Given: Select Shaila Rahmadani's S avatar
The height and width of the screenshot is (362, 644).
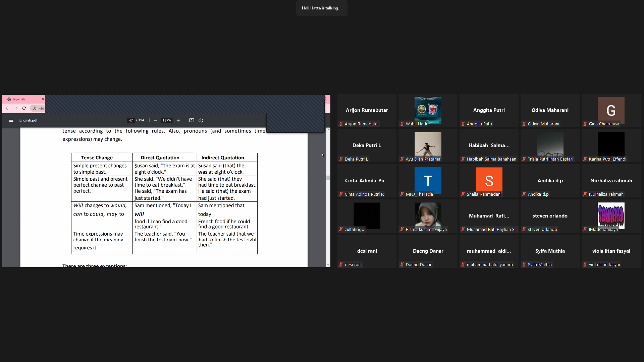Looking at the screenshot, I should [x=489, y=181].
